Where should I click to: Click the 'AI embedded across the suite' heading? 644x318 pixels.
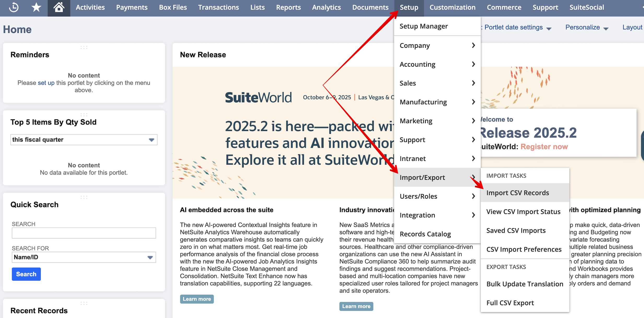coord(227,210)
